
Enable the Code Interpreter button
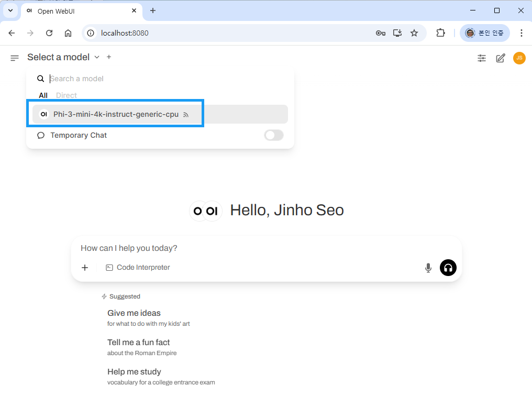click(138, 268)
